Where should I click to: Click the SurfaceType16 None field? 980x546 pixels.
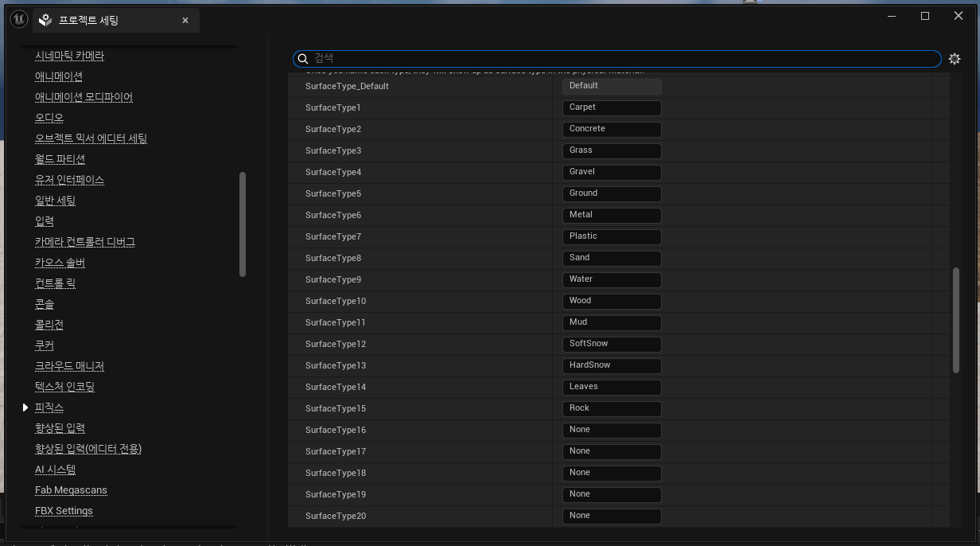pos(612,430)
